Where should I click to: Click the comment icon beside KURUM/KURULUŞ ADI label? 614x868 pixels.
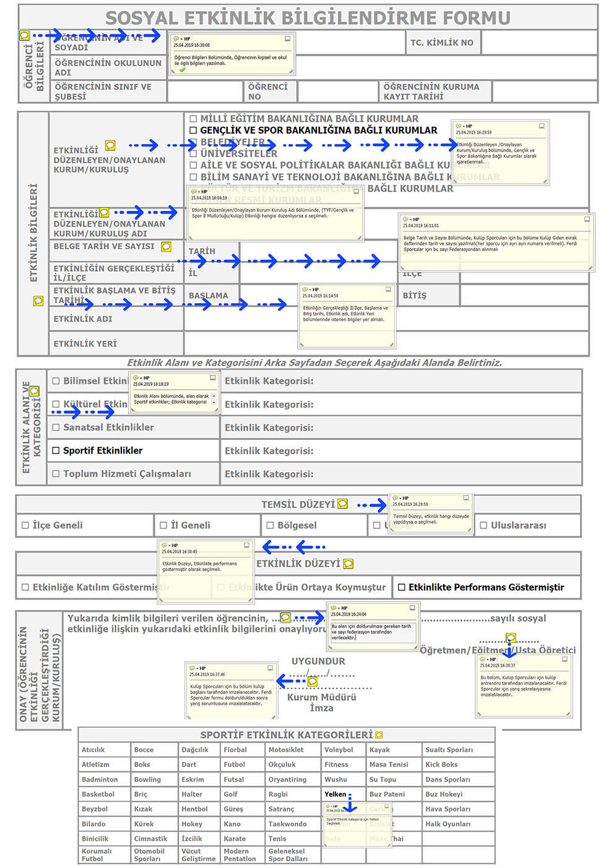point(105,213)
